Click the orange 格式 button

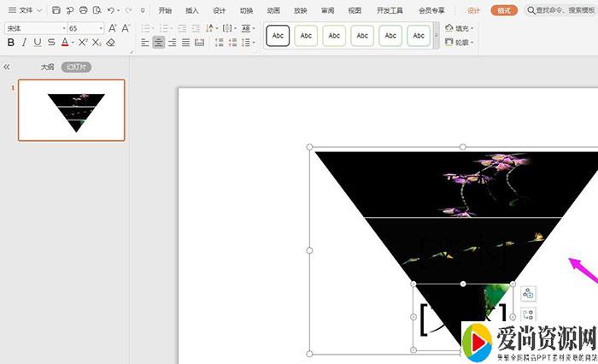(504, 10)
